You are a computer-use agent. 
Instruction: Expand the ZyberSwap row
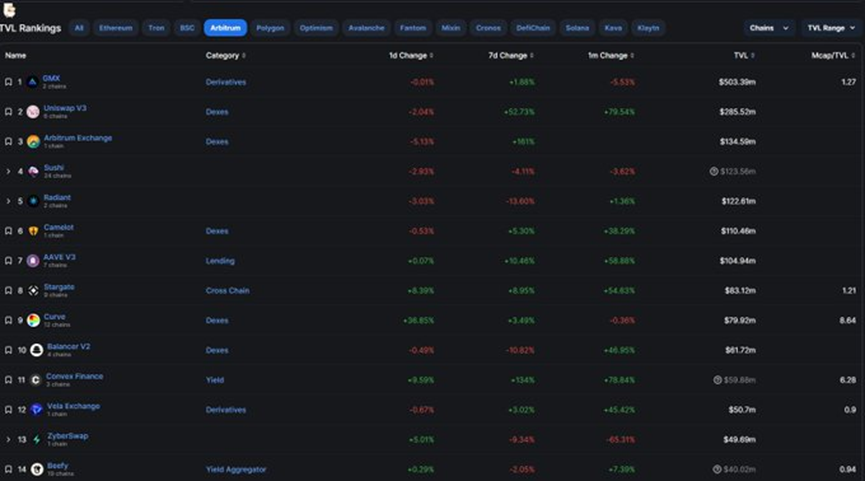click(x=9, y=439)
